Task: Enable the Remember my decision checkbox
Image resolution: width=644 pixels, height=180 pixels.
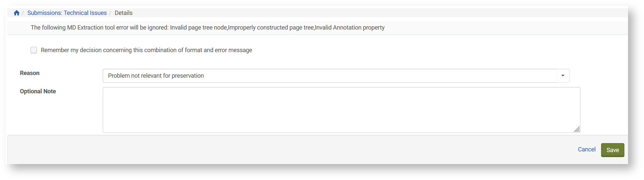Action: click(34, 50)
